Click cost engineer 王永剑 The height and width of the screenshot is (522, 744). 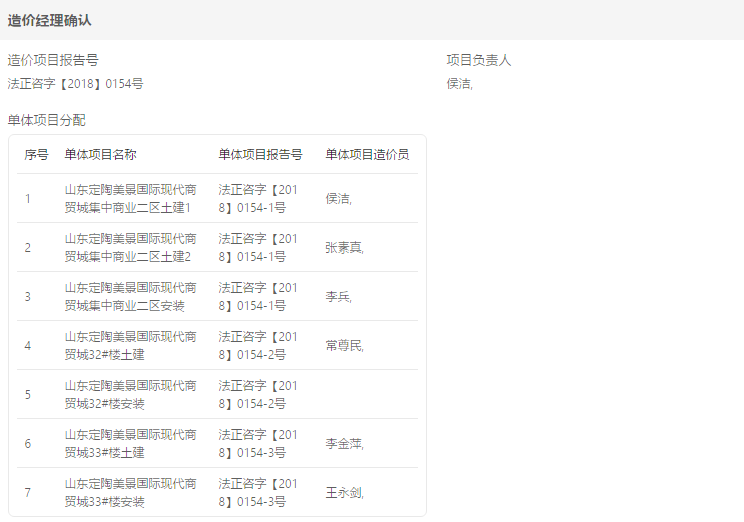pyautogui.click(x=344, y=493)
